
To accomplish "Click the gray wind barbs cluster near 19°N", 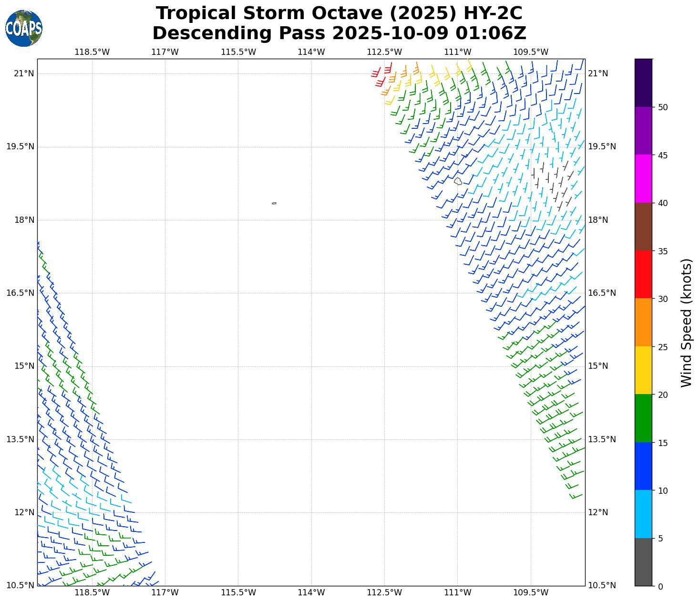I will coord(552,184).
